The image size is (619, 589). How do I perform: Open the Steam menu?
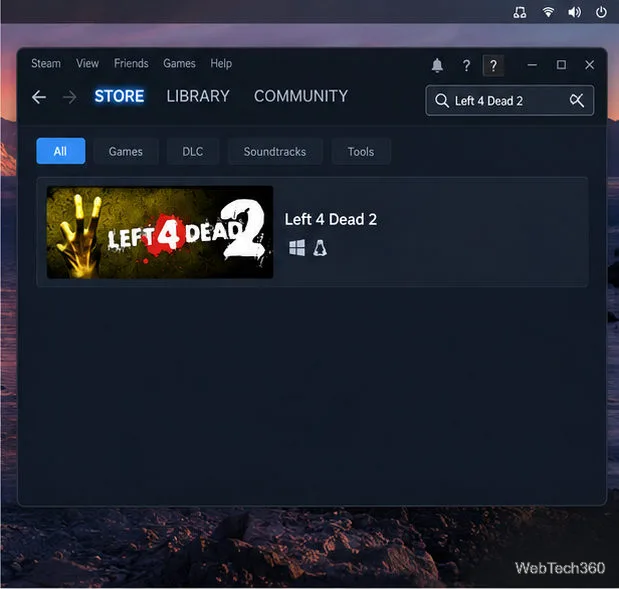(x=46, y=64)
